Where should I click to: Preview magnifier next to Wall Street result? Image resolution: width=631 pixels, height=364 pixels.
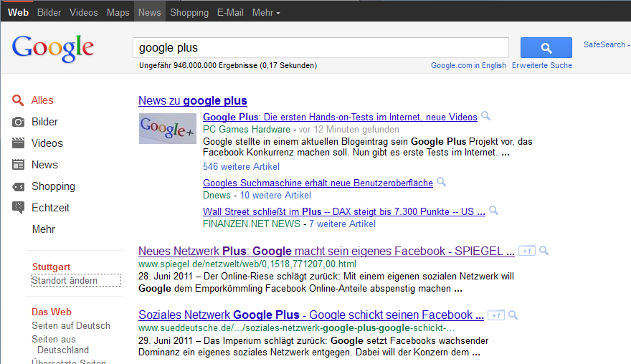pos(494,211)
